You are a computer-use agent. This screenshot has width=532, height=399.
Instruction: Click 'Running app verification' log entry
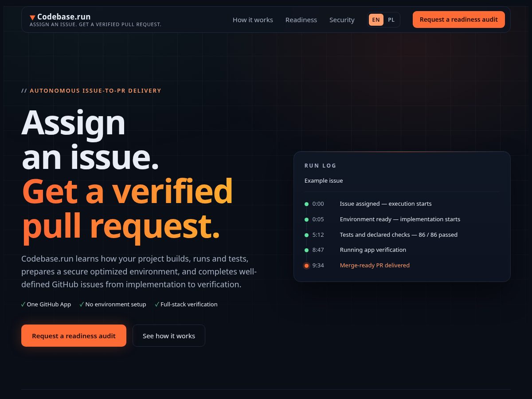pyautogui.click(x=373, y=250)
